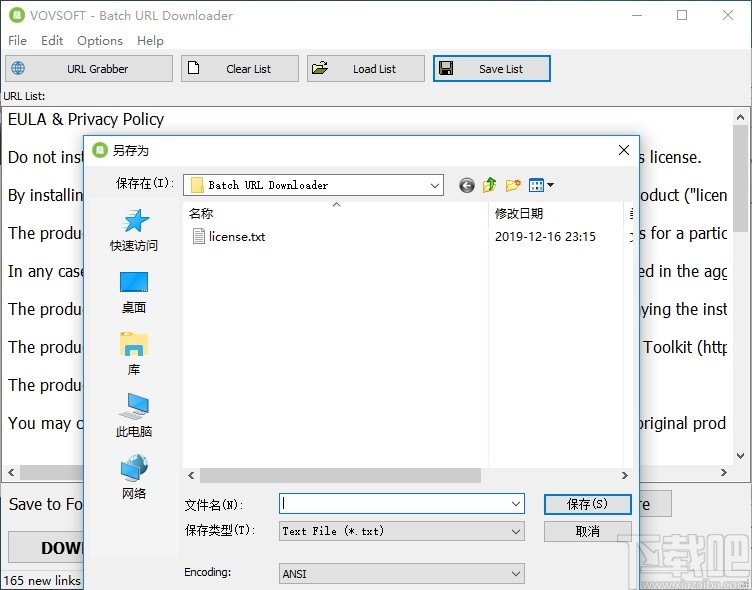Click the Save (保存) button
This screenshot has height=590, width=752.
click(588, 504)
